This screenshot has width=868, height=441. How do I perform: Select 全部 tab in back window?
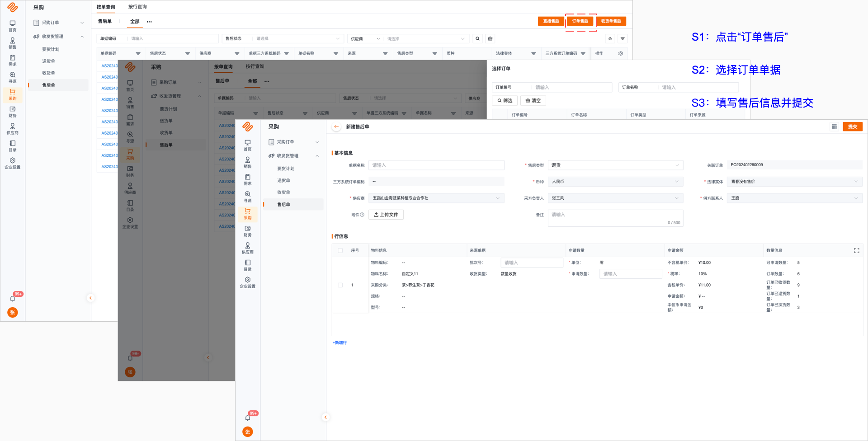[x=135, y=22]
